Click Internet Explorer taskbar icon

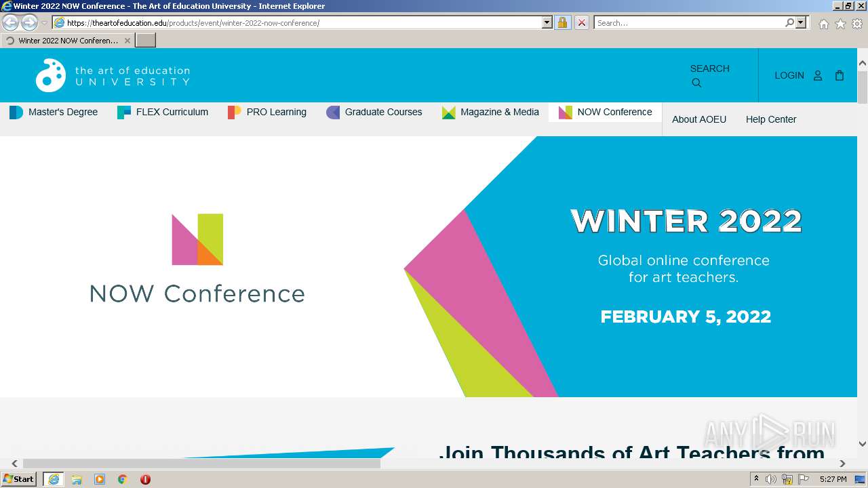53,479
